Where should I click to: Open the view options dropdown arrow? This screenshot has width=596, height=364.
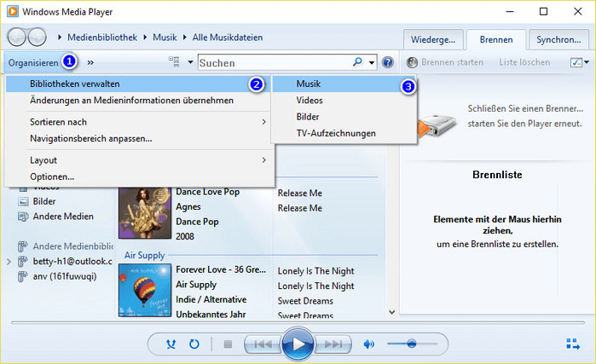pyautogui.click(x=190, y=62)
